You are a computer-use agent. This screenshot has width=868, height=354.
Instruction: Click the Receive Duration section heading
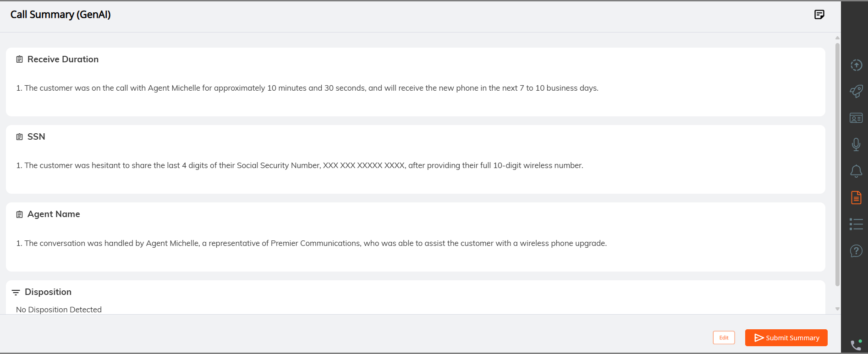[x=63, y=59]
